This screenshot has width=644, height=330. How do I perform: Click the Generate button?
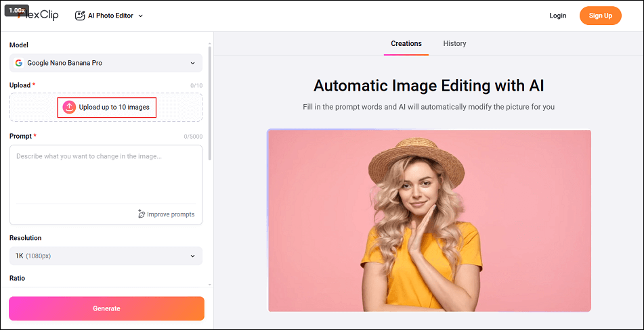pyautogui.click(x=106, y=308)
